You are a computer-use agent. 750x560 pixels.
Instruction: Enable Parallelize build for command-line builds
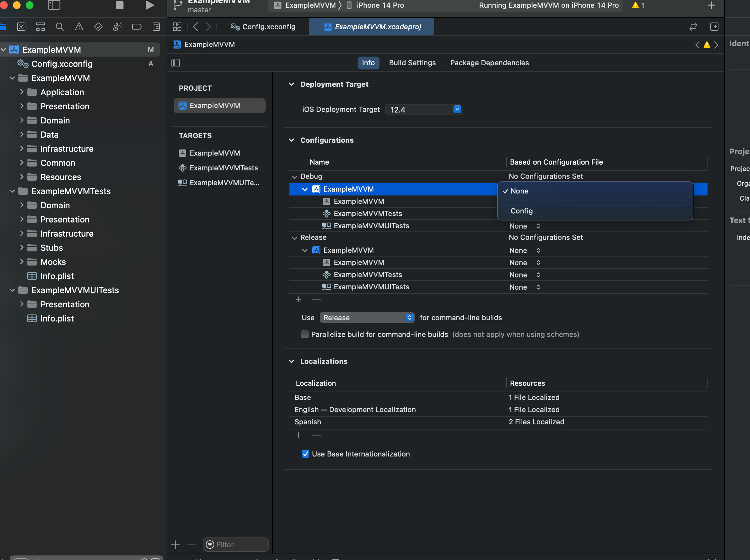305,334
